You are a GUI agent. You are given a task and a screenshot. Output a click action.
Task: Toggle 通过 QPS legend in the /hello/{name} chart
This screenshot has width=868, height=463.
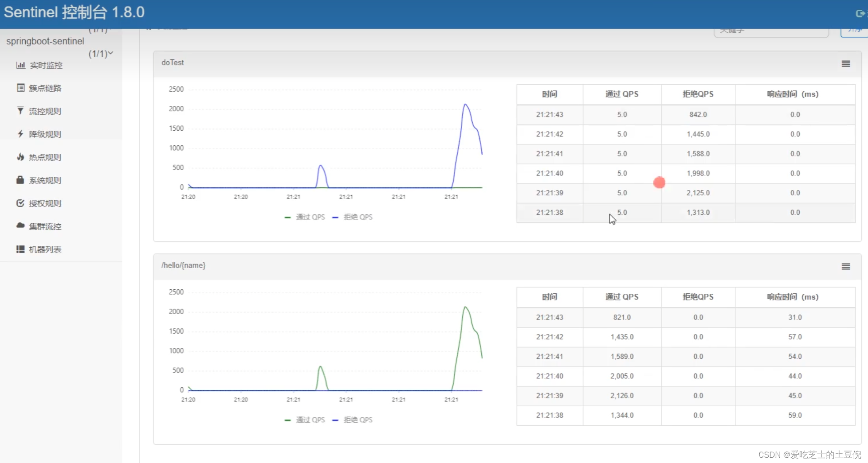[x=305, y=420]
